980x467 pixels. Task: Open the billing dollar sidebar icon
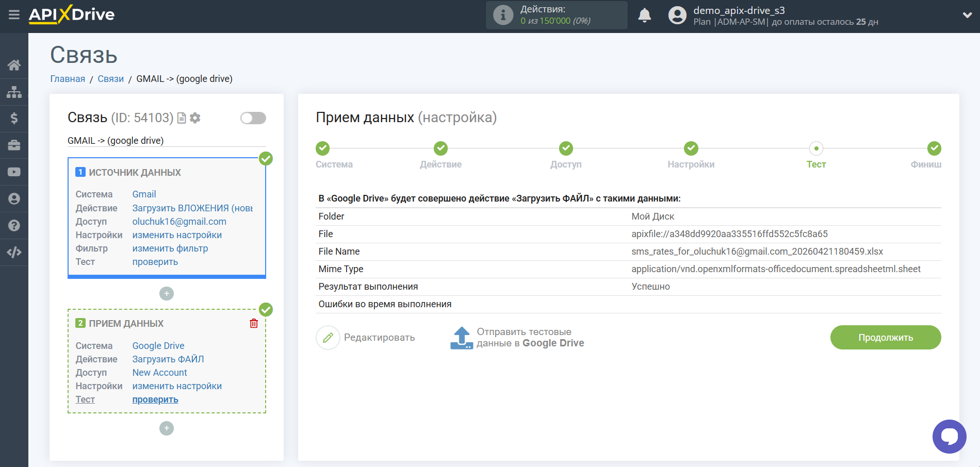14,119
